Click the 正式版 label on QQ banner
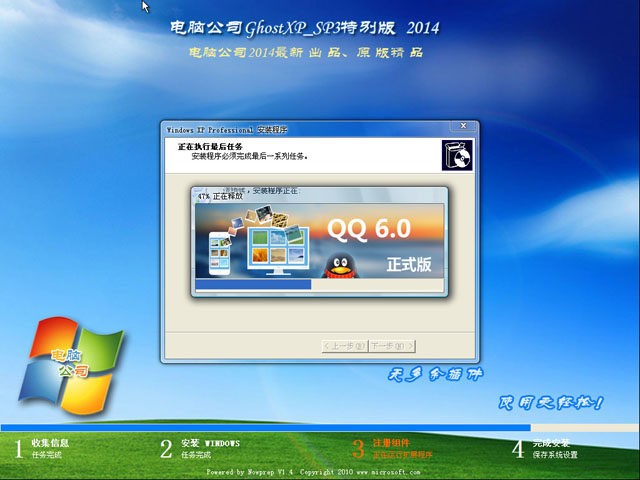This screenshot has height=480, width=640. [409, 264]
